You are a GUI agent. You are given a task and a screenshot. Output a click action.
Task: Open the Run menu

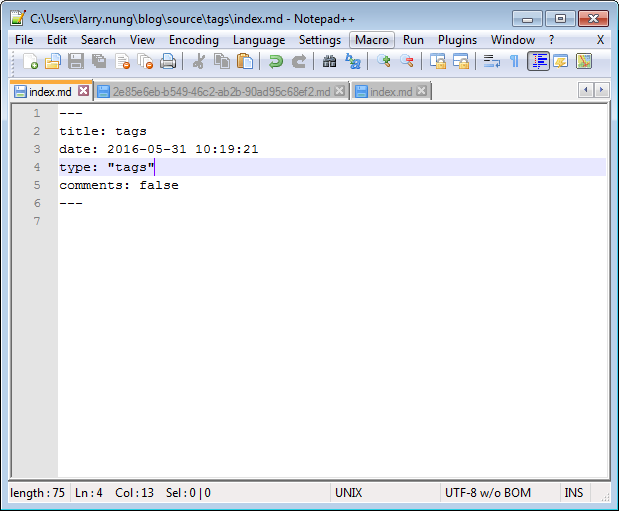[413, 40]
